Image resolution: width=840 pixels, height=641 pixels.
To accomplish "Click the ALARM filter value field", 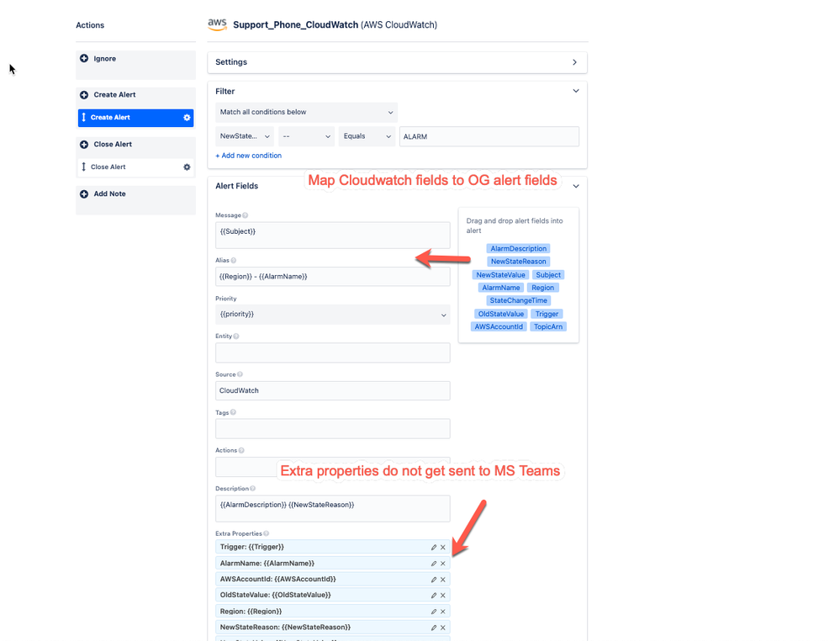I will click(489, 136).
